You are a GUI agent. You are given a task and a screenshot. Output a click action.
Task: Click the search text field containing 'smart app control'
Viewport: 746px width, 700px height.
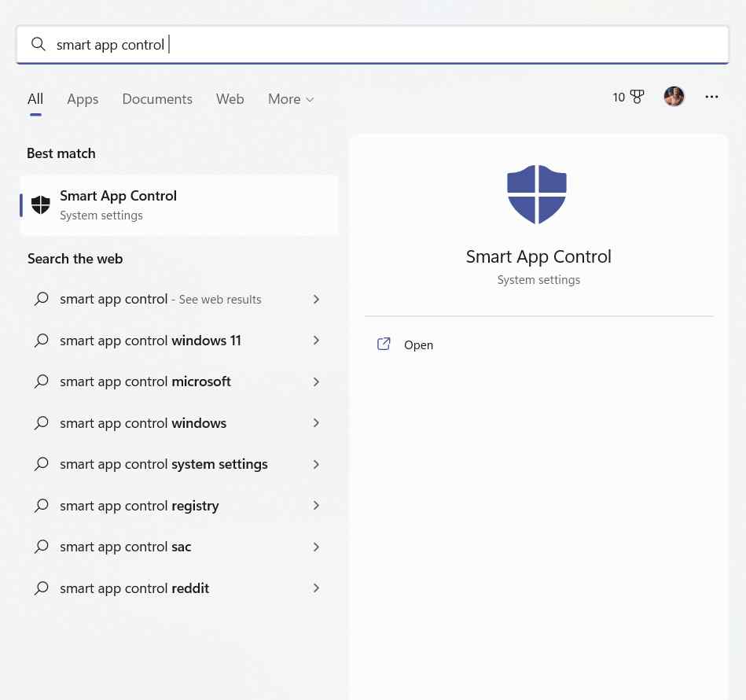pos(373,45)
